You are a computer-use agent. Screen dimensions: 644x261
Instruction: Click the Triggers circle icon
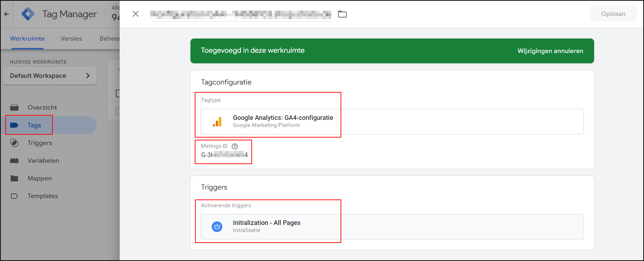(x=15, y=143)
